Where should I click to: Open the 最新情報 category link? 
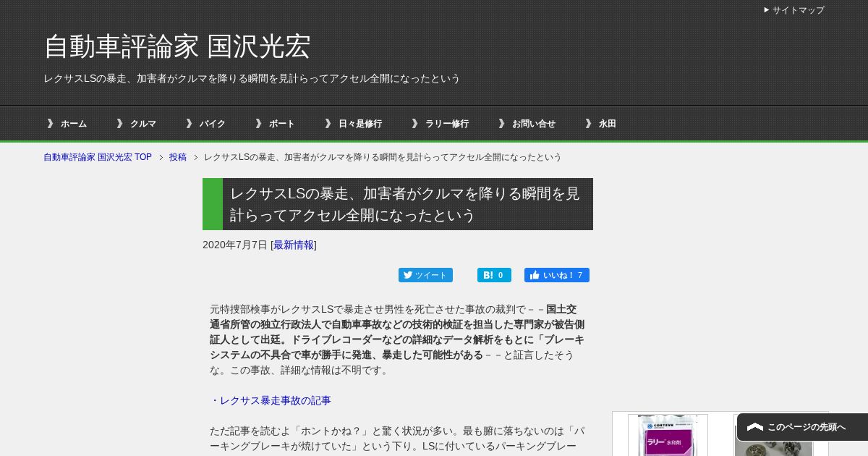(x=294, y=245)
